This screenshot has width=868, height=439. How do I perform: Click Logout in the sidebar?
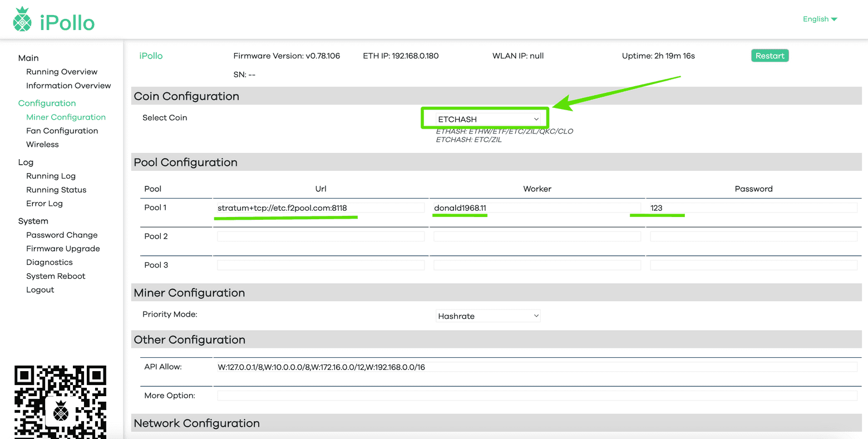[x=40, y=290]
